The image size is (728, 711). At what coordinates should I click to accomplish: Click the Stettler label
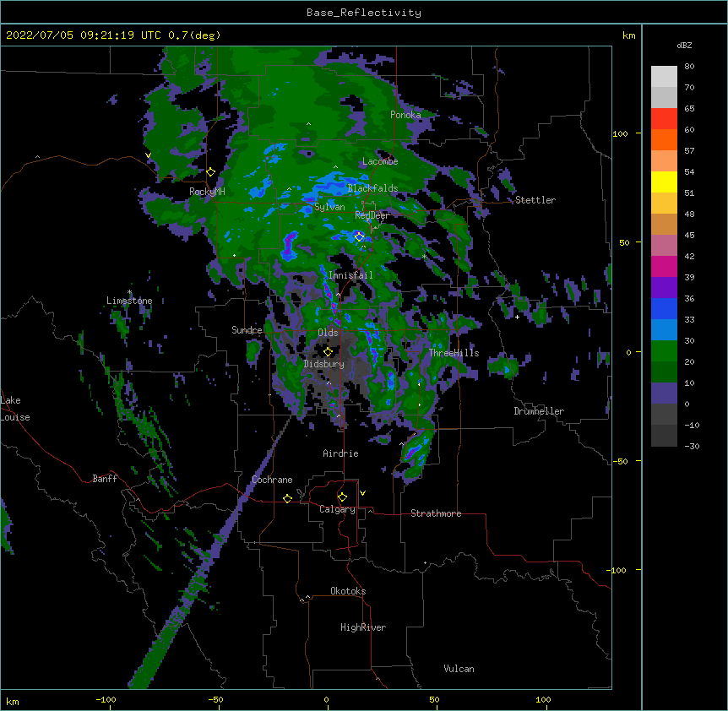[535, 200]
